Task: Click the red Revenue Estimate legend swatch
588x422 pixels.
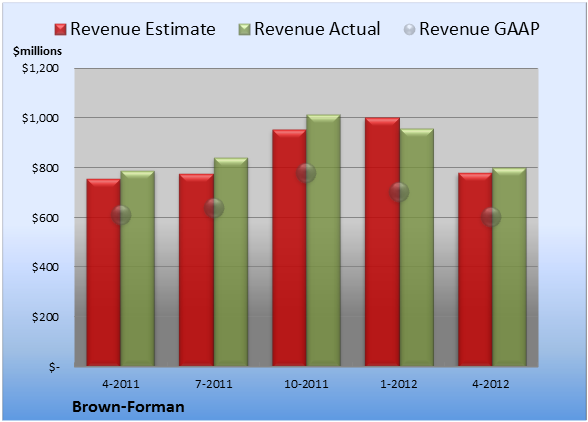Action: point(60,30)
